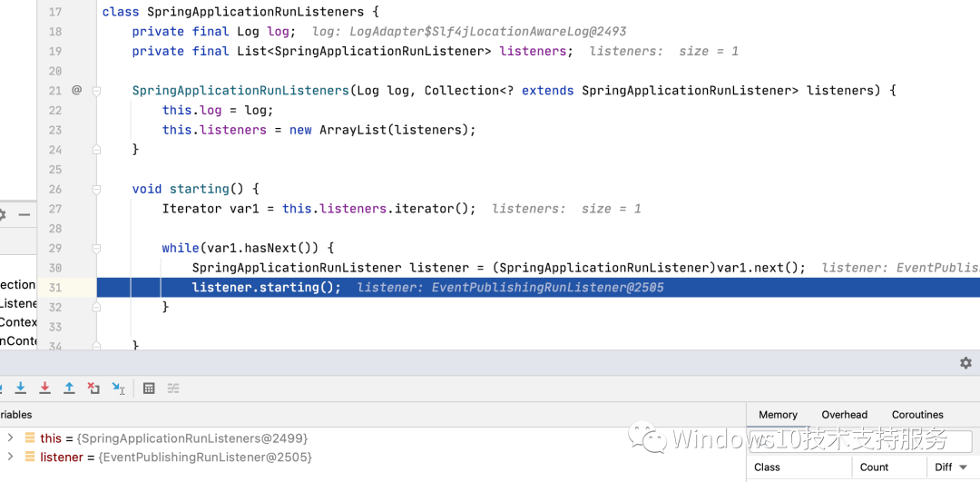Click the Run to Cursor icon
The height and width of the screenshot is (482, 980).
[118, 389]
